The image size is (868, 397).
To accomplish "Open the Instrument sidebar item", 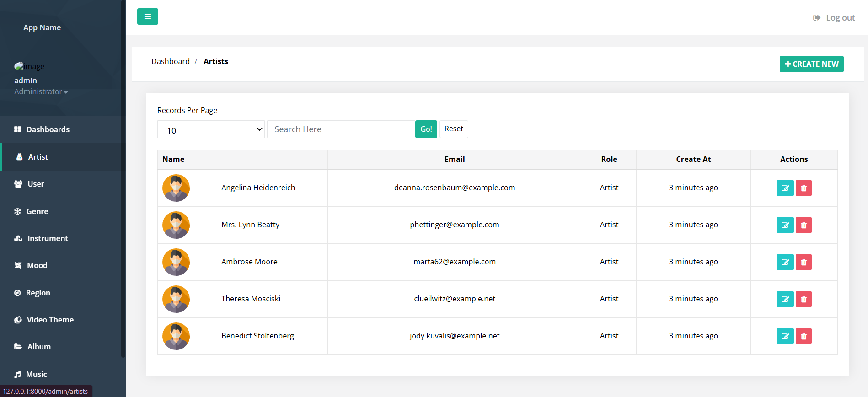I will (47, 238).
